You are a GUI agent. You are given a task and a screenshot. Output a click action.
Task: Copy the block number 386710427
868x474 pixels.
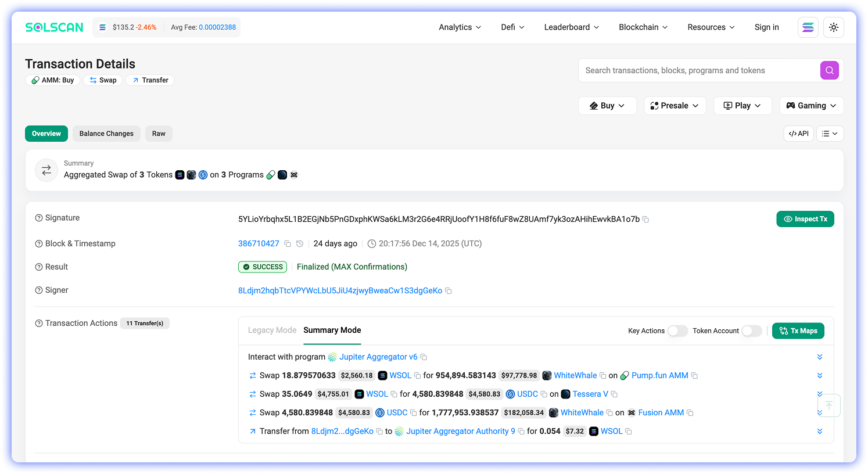click(x=287, y=244)
